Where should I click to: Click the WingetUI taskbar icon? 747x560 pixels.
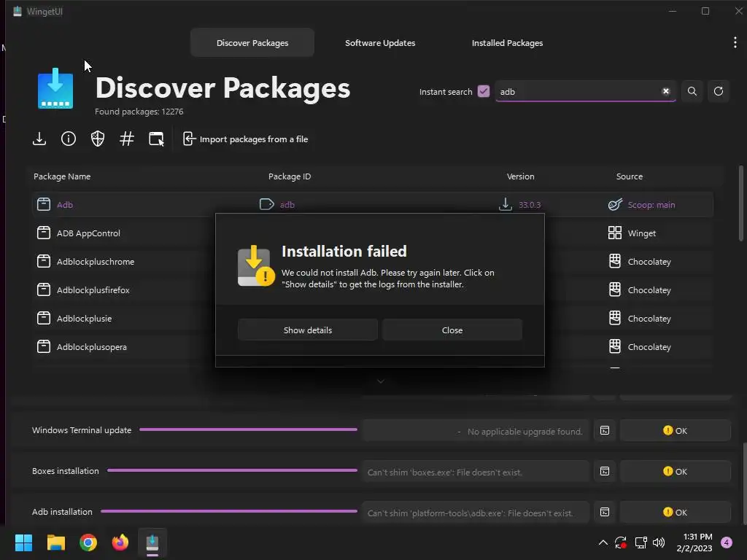point(152,542)
